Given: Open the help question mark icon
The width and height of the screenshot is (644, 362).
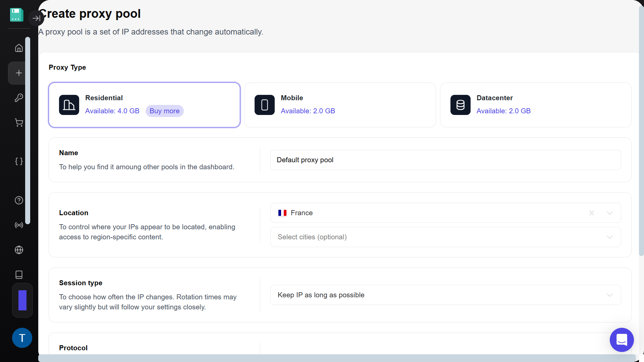Looking at the screenshot, I should (19, 200).
